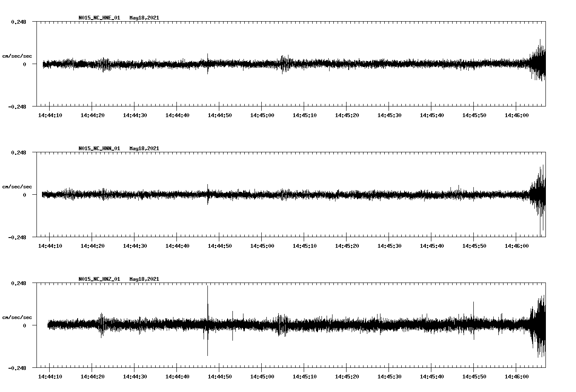Image resolution: width=576 pixels, height=392 pixels.
Task: Select the N015_NC_HNE_01 channel label
Action: (x=99, y=18)
